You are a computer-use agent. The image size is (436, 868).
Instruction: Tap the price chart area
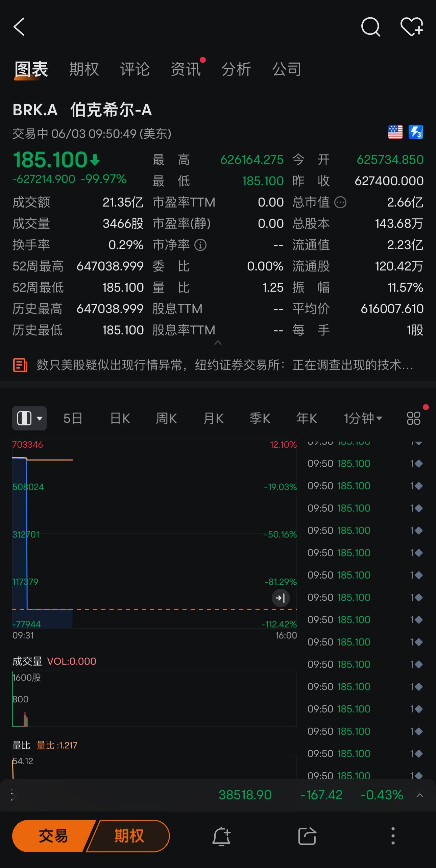click(x=154, y=534)
